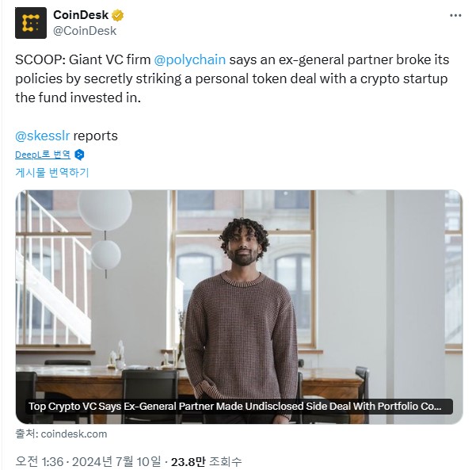Viewport: 476px width, 470px height.
Task: Click the 23.8만 조회수 view count
Action: pos(207,462)
